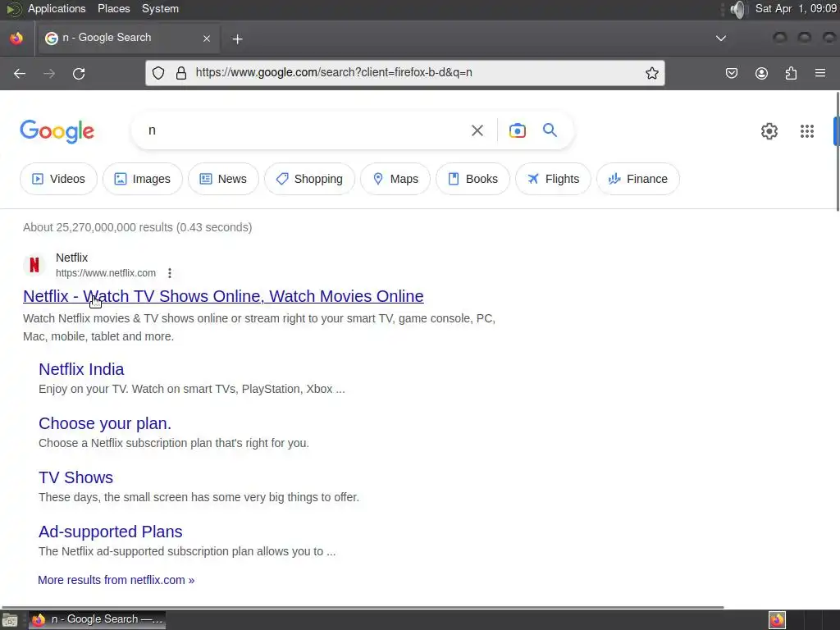This screenshot has height=630, width=840.
Task: Click the forward navigation arrow
Action: pos(49,73)
